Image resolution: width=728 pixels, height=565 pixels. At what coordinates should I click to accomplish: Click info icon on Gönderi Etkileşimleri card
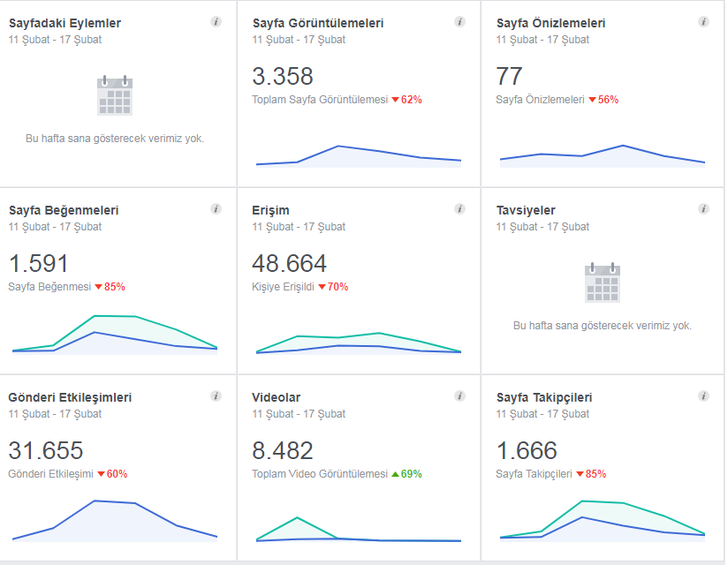click(216, 395)
